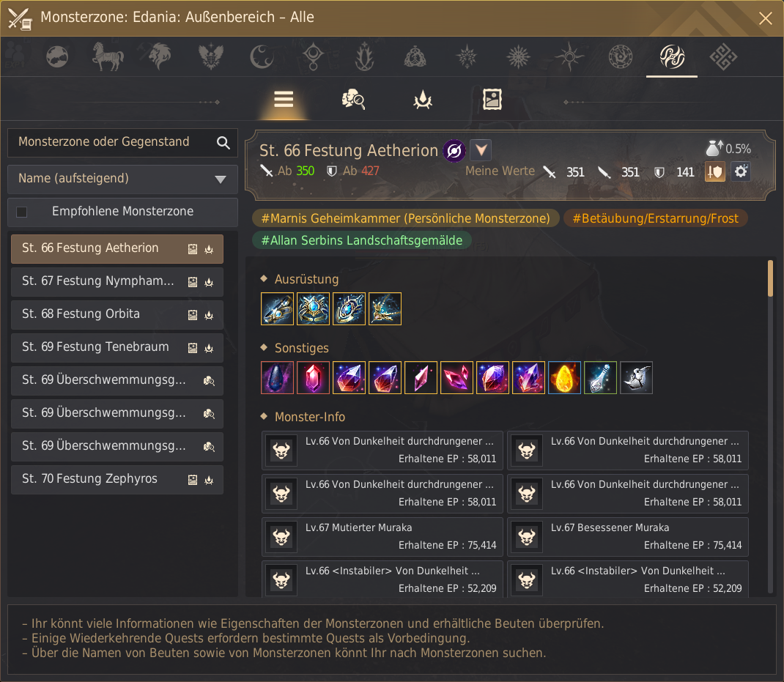Screen dimensions: 784x682
Task: Click the golden egg Sonstiges item
Action: pyautogui.click(x=564, y=377)
